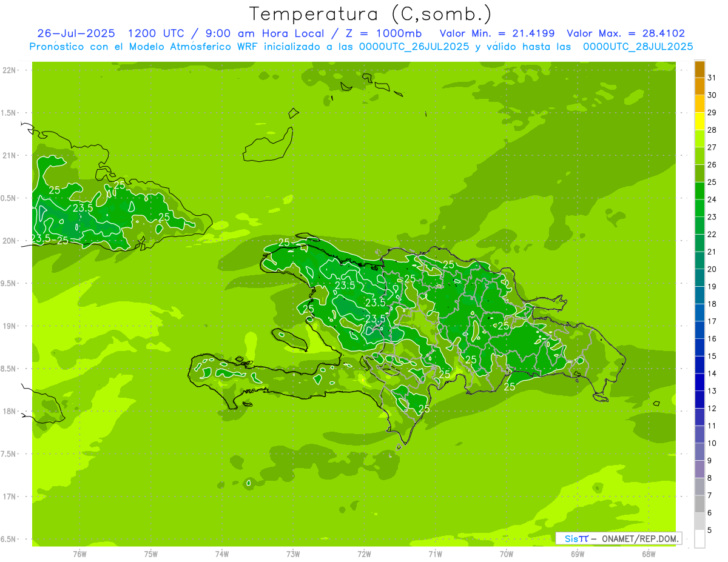Click the SisPI ONAMET/REP.DOM. logo
Viewport: 728px width, 562px height.
click(x=618, y=538)
